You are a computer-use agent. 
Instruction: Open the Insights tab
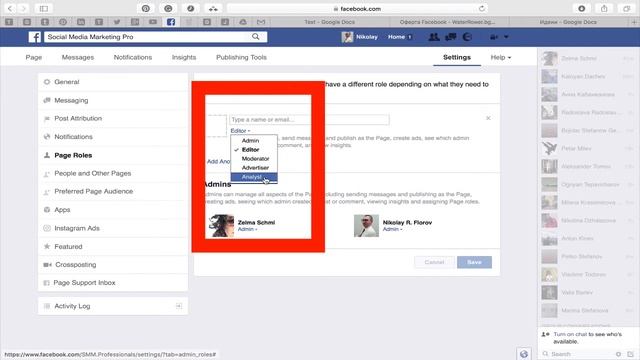(184, 58)
